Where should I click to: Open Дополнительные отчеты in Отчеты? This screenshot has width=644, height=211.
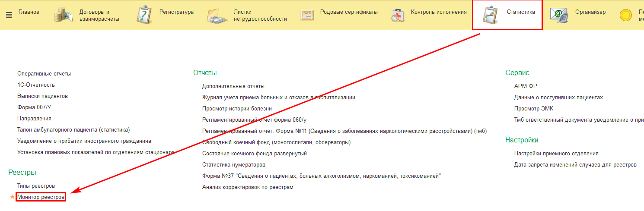point(233,86)
